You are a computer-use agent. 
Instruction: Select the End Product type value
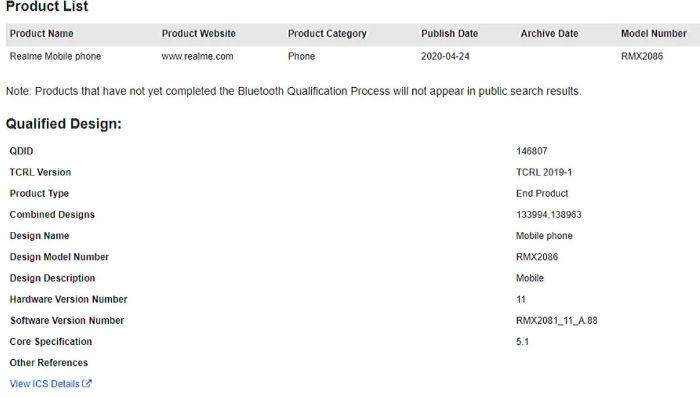tap(542, 193)
